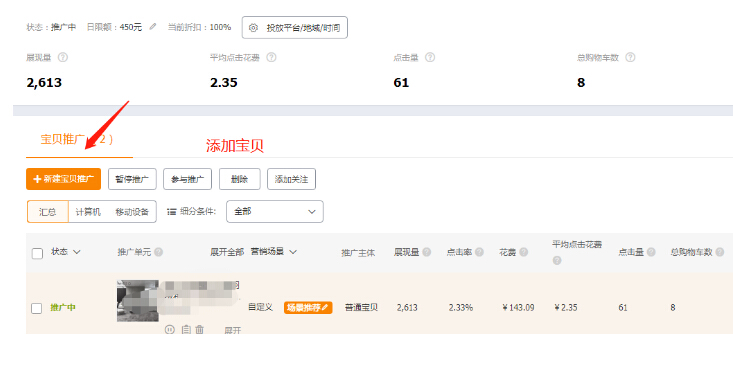Click the trash icon under the product row
Screen dimensions: 733x367
point(200,330)
